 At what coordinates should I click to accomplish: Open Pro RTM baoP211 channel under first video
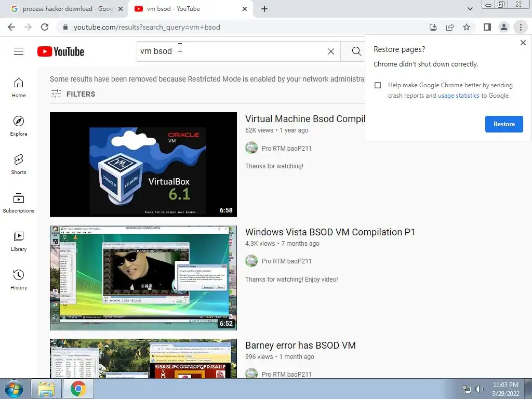point(287,148)
